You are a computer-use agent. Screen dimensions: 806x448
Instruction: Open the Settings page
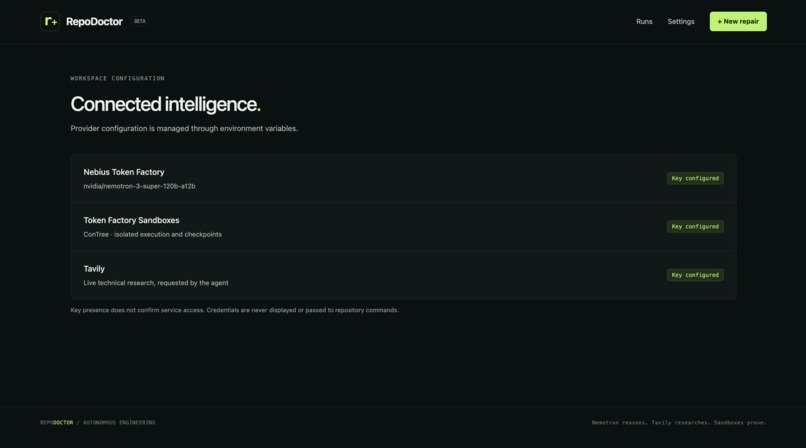point(681,22)
